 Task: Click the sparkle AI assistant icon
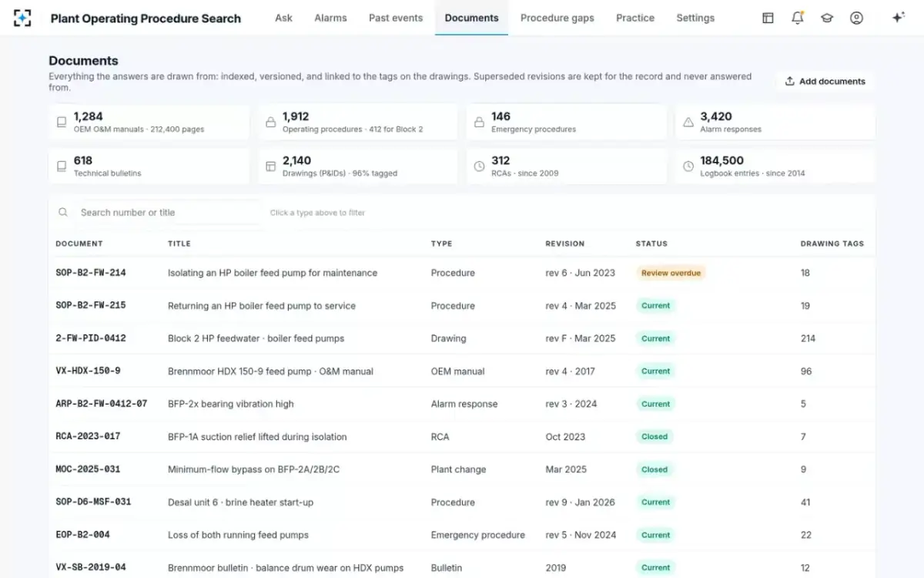pos(898,18)
